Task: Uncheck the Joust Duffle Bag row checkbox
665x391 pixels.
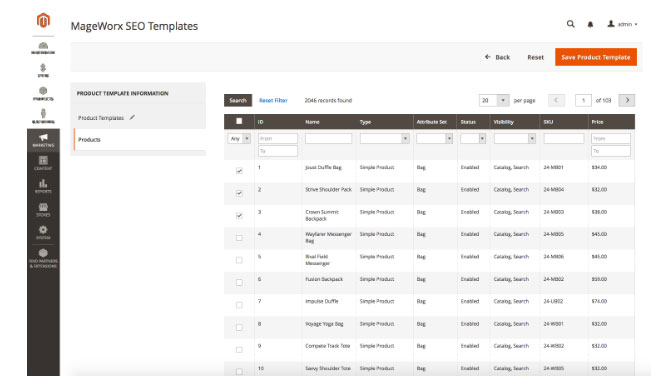Action: 239,170
